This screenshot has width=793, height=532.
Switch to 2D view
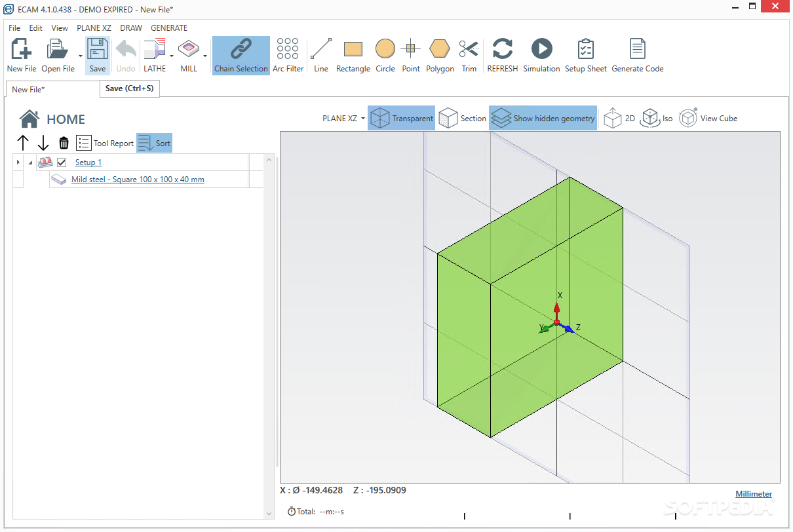pos(619,119)
